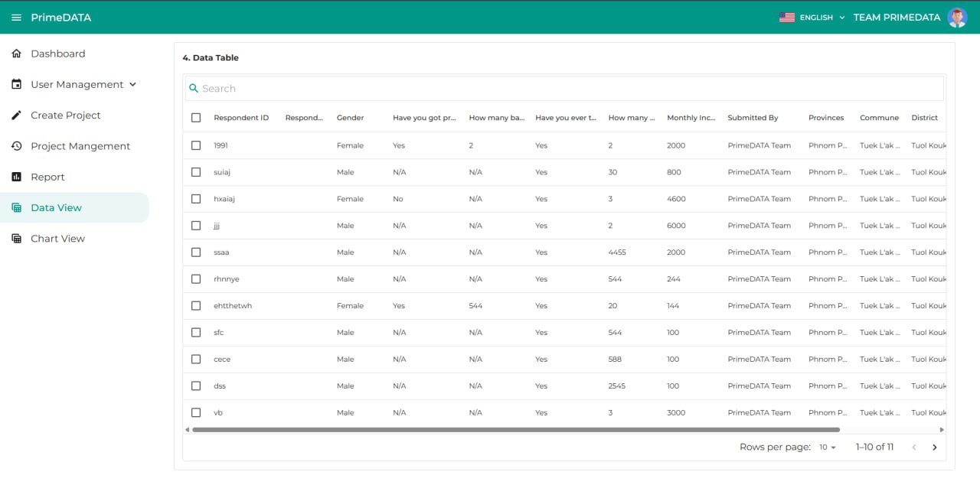Check the select-all checkbox in the header row
980x485 pixels.
(x=195, y=118)
